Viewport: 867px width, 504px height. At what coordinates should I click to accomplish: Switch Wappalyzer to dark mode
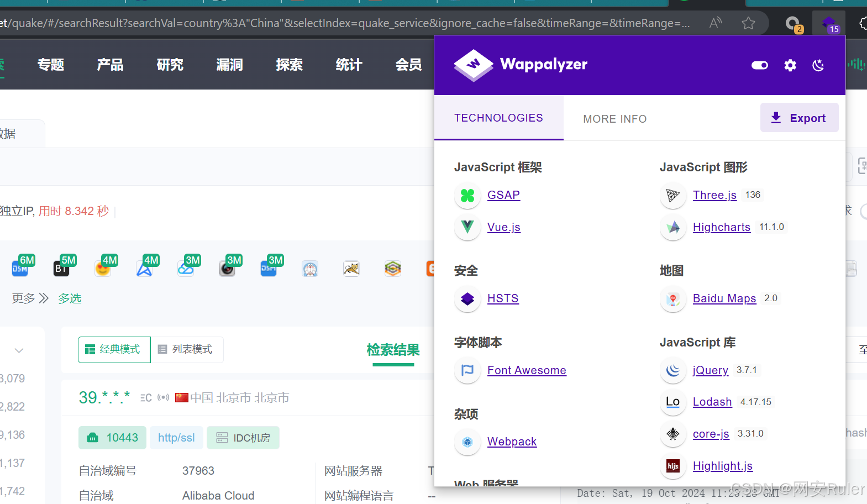[818, 65]
